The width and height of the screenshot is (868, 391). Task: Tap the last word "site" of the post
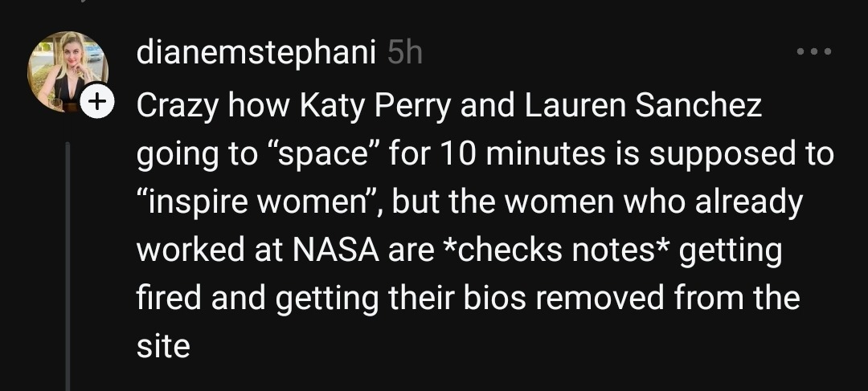coord(163,346)
